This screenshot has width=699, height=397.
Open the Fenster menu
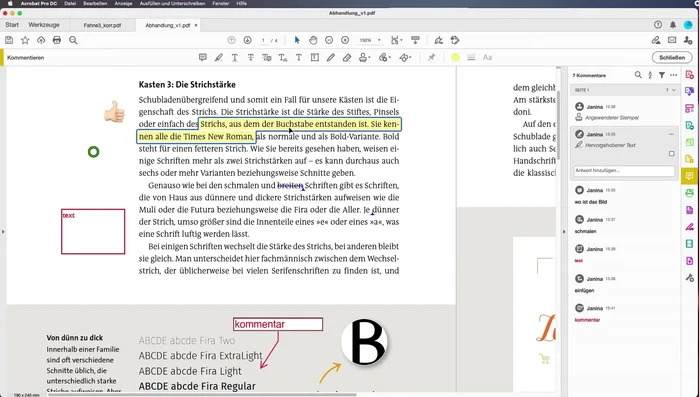tap(221, 3)
